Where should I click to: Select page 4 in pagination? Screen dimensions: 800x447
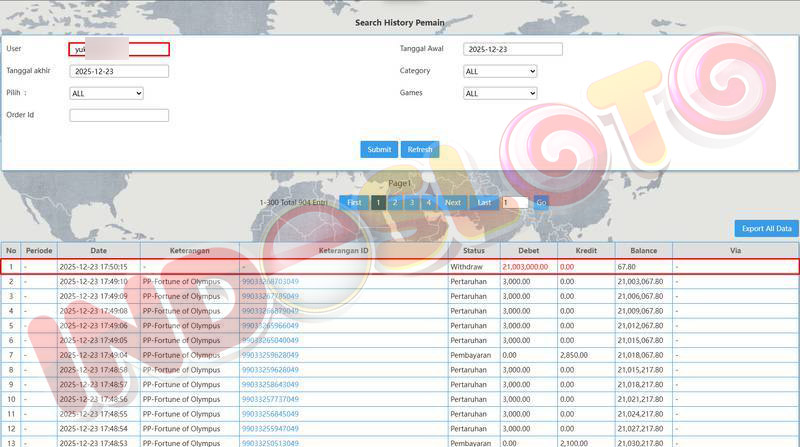click(428, 202)
